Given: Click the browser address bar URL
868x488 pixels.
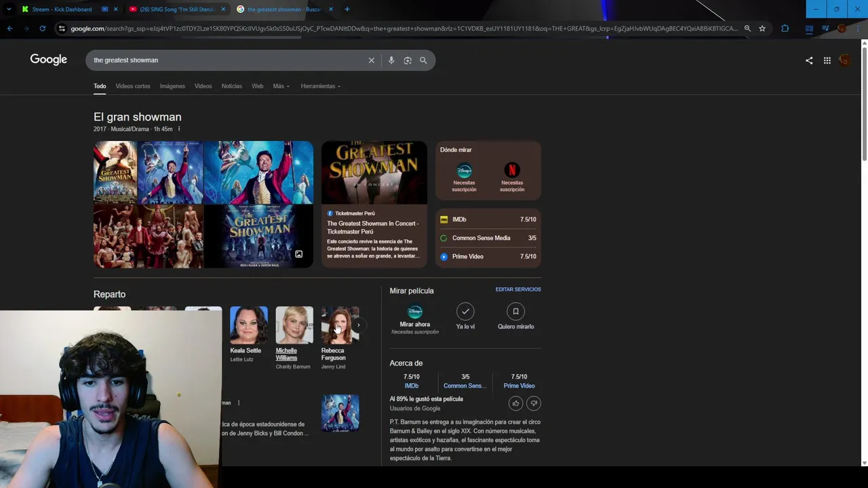Looking at the screenshot, I should [403, 28].
